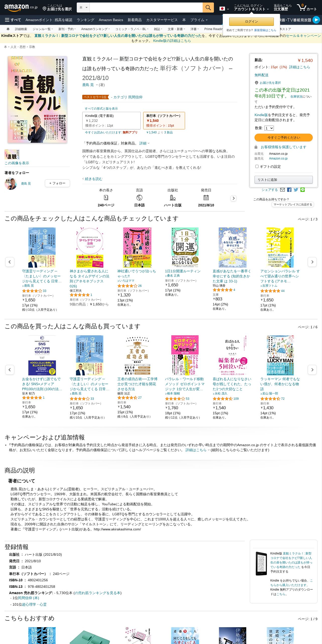The width and height of the screenshot is (322, 644).
Task: Show next book details with arrow
Action: 233,198
